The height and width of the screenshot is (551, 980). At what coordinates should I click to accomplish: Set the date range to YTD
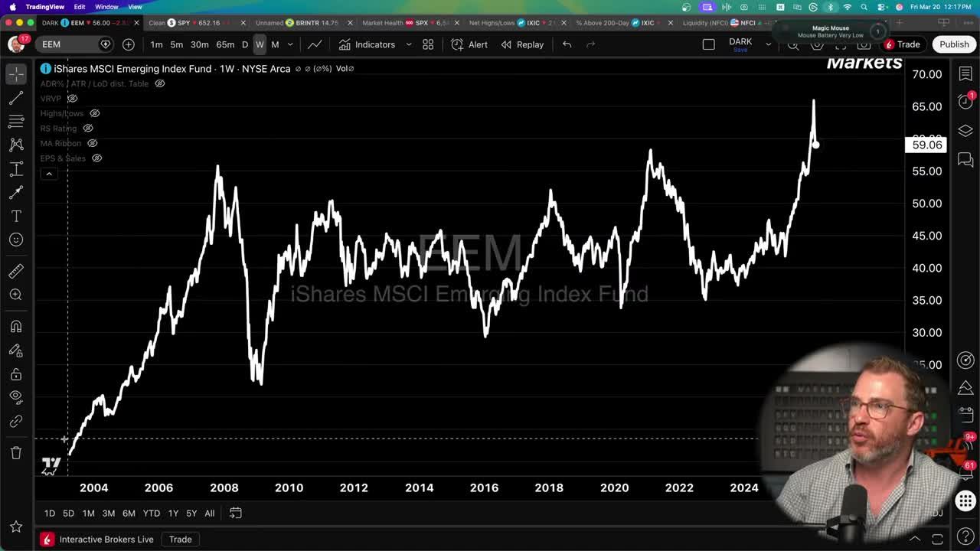[152, 514]
